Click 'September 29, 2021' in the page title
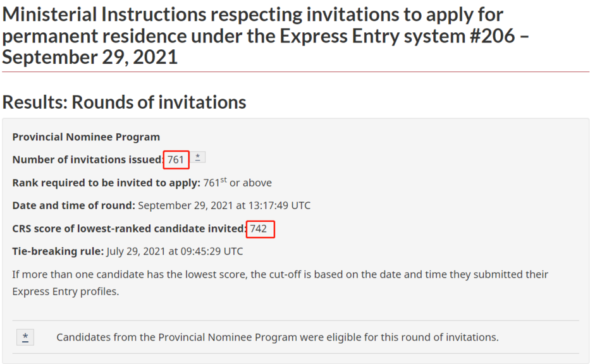This screenshot has width=590, height=364. [90, 58]
